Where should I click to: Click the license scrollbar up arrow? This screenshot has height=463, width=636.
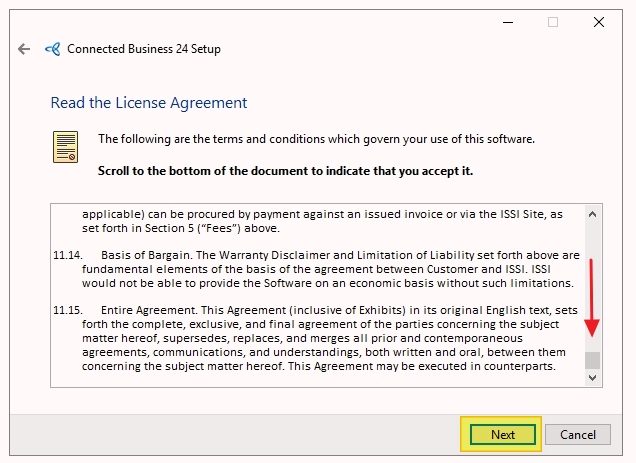592,214
